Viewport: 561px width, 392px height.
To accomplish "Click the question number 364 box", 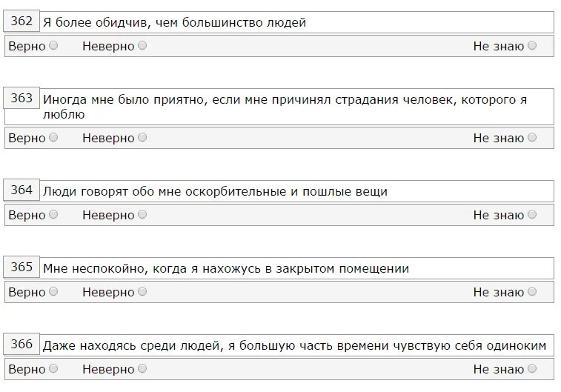I will click(21, 190).
